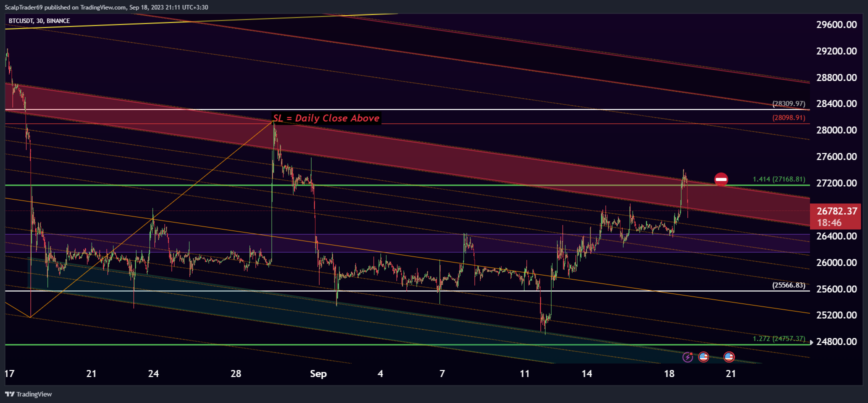The width and height of the screenshot is (868, 403).
Task: Click the current price label 26782.37
Action: [837, 211]
